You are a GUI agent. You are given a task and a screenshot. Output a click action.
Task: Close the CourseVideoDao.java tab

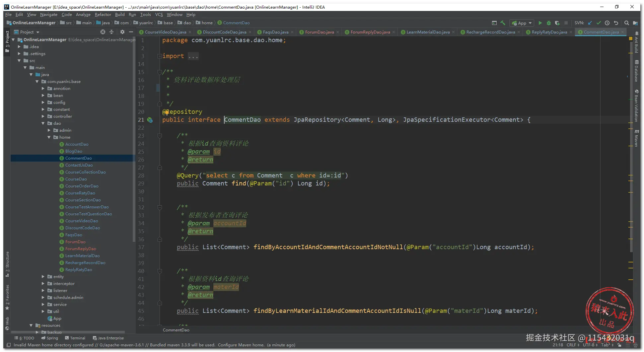coord(190,32)
